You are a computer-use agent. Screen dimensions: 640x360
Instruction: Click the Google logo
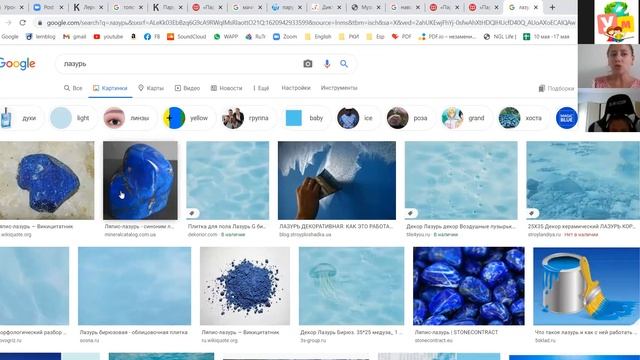[17, 64]
